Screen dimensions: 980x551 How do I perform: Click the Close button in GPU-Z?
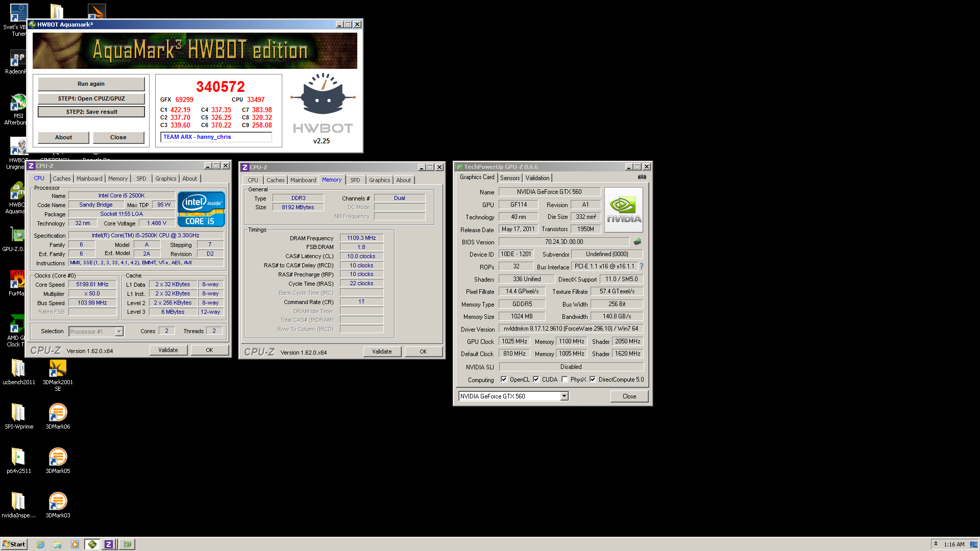coord(629,396)
